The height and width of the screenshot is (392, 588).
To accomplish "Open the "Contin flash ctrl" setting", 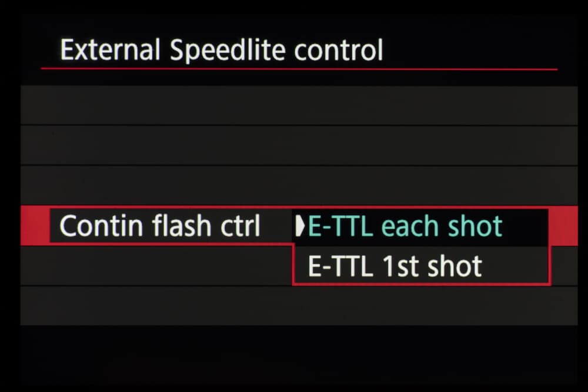I will [x=160, y=226].
